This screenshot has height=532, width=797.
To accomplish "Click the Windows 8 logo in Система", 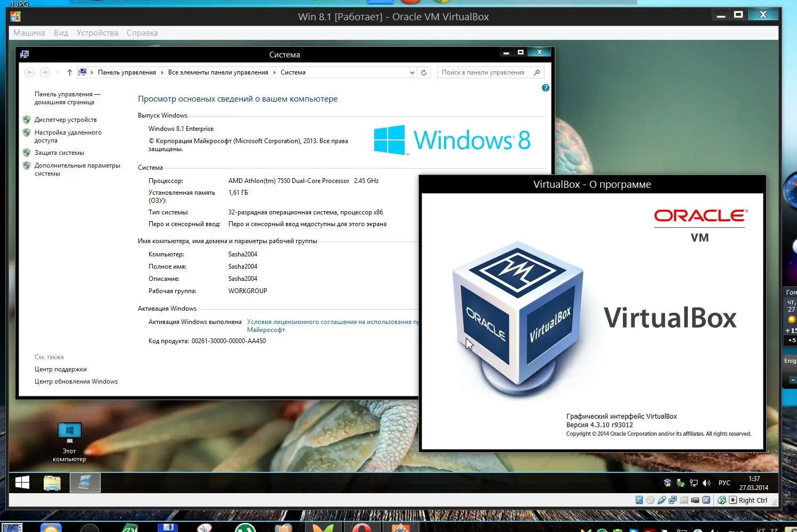I will tap(453, 140).
